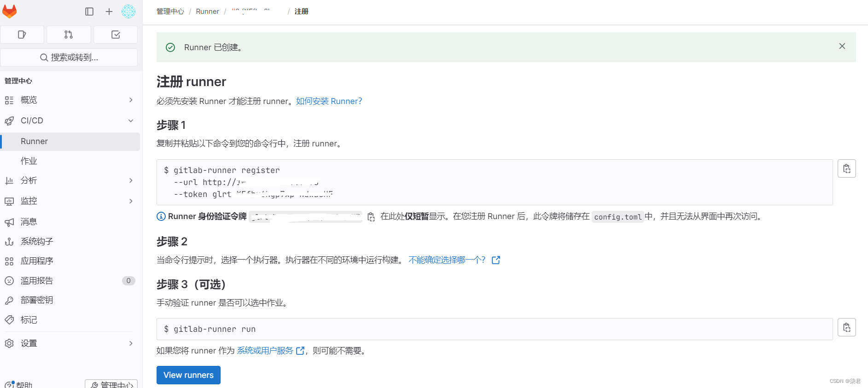
Task: Click the 滥用报告 face icon
Action: coord(9,281)
